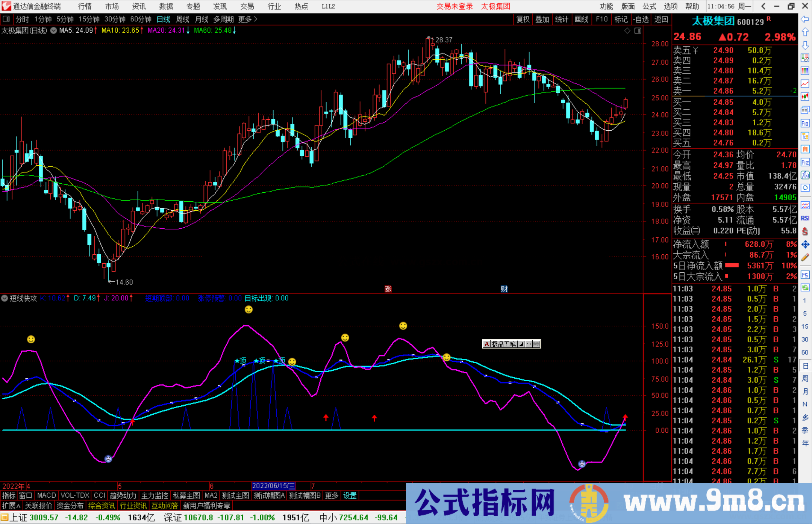This screenshot has width=812, height=524.
Task: Toggle the 短线快攻 indicator round checkmark
Action: pyautogui.click(x=5, y=298)
